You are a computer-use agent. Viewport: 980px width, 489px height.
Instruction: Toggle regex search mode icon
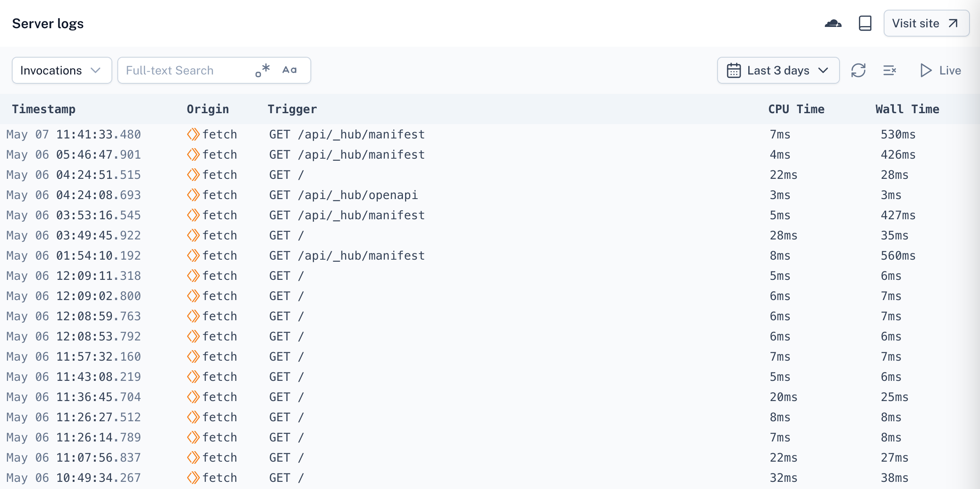262,70
